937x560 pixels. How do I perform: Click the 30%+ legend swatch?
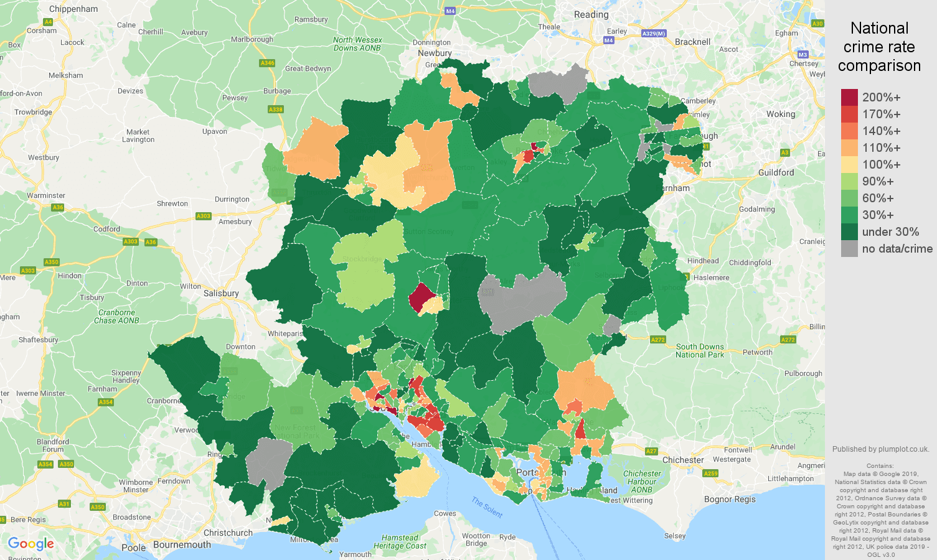pyautogui.click(x=849, y=215)
